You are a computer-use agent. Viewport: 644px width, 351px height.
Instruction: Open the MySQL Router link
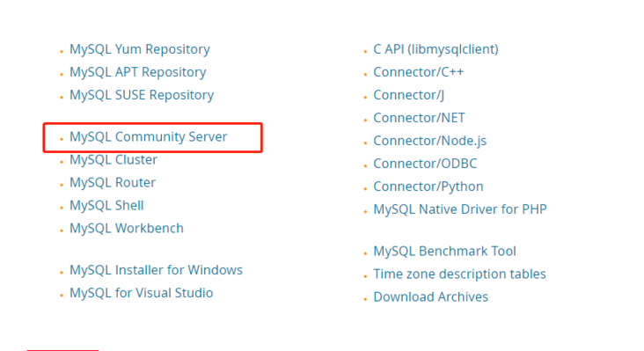(113, 183)
